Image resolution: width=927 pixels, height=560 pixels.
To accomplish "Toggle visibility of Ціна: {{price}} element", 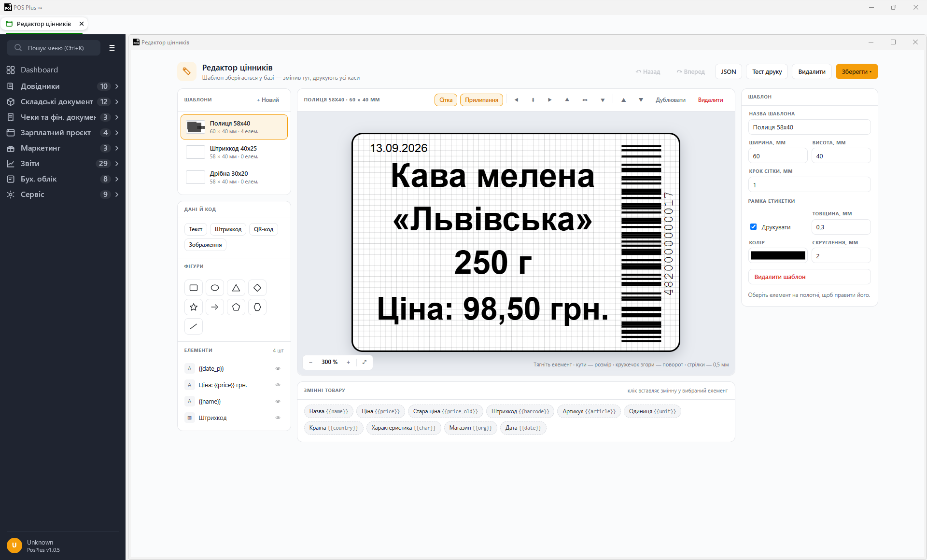I will [278, 385].
